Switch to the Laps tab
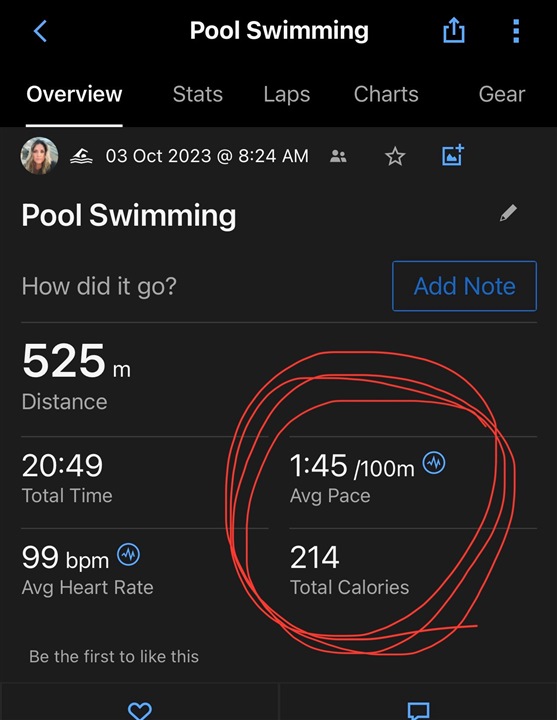This screenshot has height=720, width=557. pos(287,95)
